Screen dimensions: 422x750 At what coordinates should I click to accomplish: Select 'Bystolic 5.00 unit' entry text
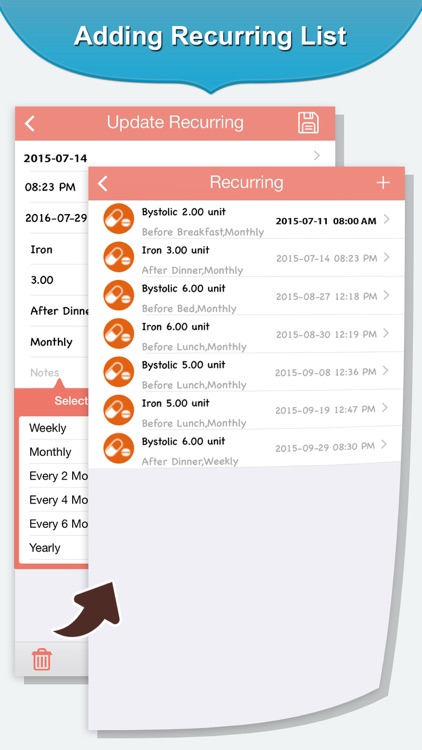pos(184,365)
